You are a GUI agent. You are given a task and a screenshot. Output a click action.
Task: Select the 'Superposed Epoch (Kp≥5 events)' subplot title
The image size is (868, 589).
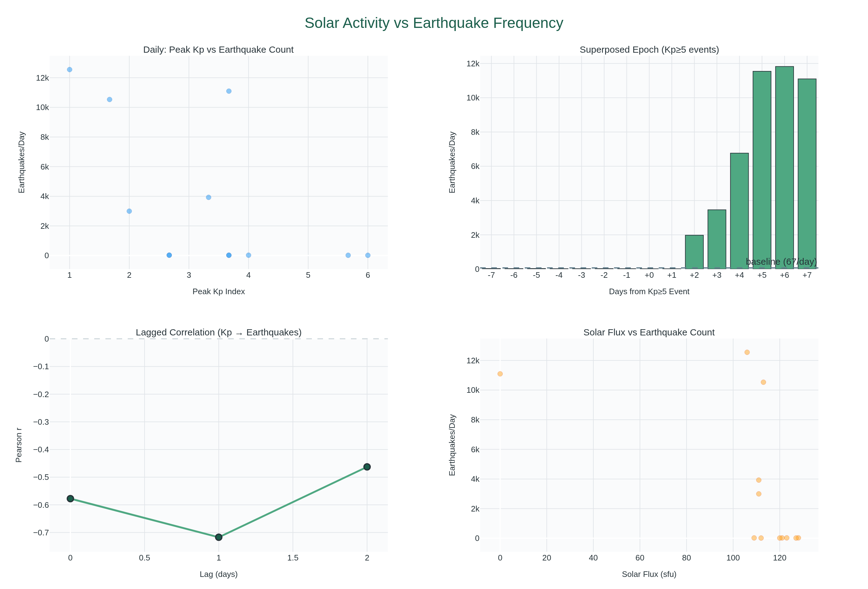(x=649, y=50)
